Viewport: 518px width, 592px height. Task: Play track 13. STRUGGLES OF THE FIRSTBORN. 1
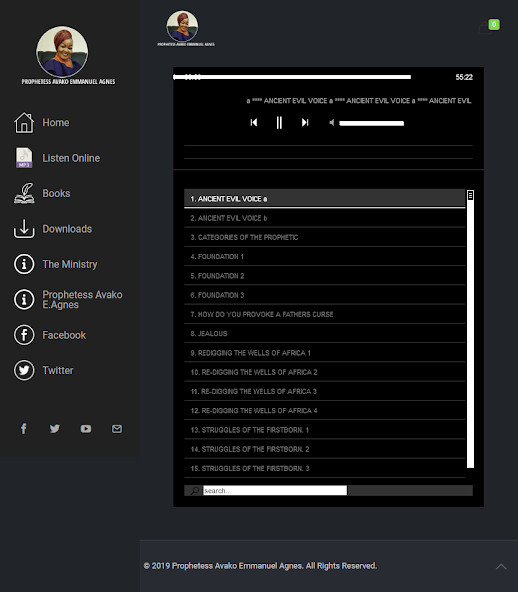325,430
